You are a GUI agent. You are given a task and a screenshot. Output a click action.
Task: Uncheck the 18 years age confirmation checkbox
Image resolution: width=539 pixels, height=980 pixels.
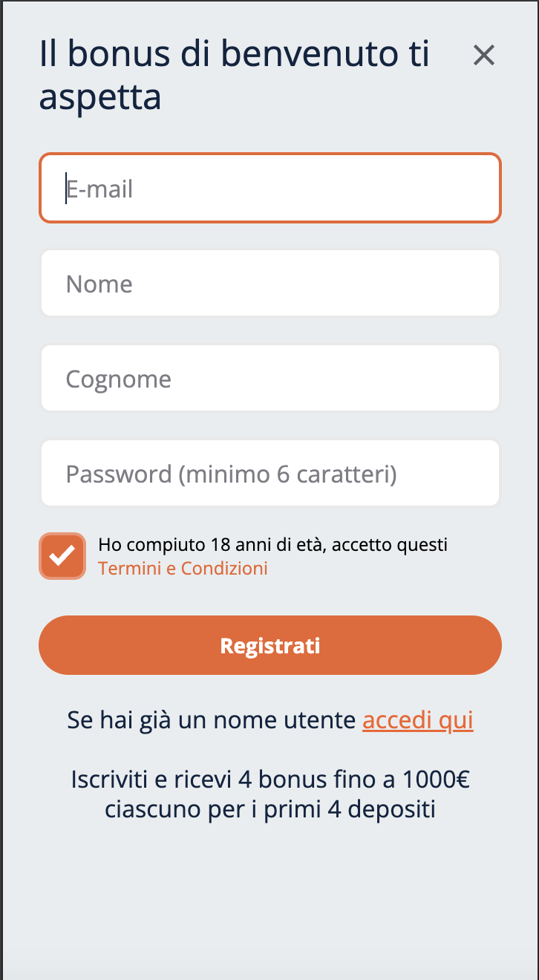[x=62, y=556]
